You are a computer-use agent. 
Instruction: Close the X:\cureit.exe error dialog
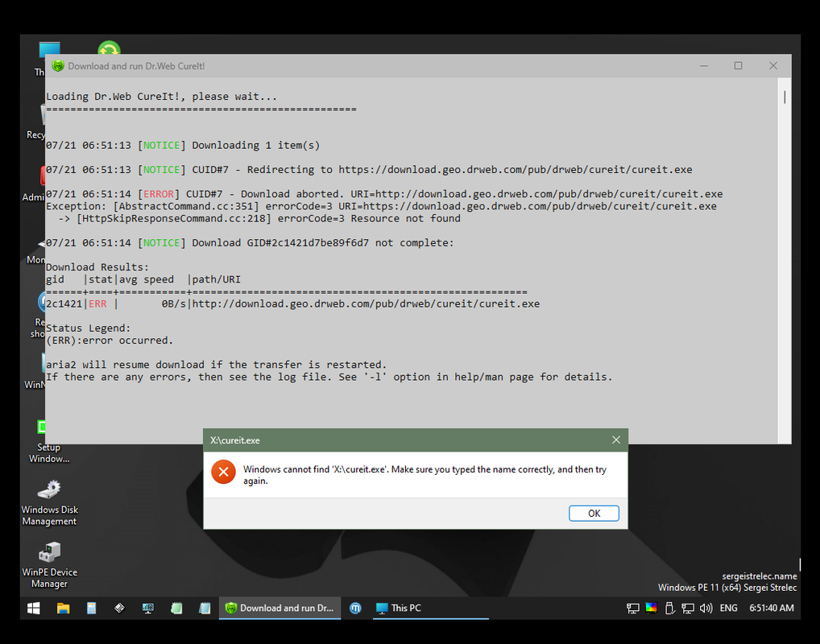pyautogui.click(x=616, y=440)
